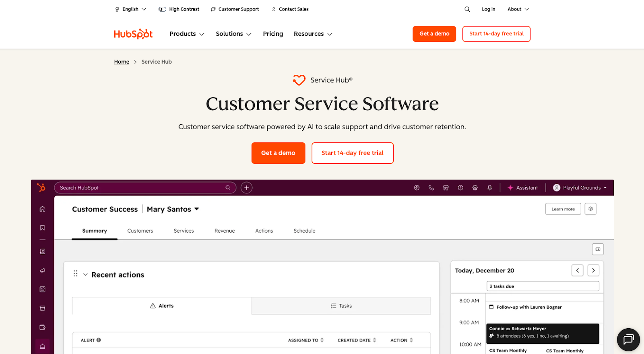Click the phone call icon in dashboard toolbar
Image resolution: width=644 pixels, height=354 pixels.
coord(431,188)
